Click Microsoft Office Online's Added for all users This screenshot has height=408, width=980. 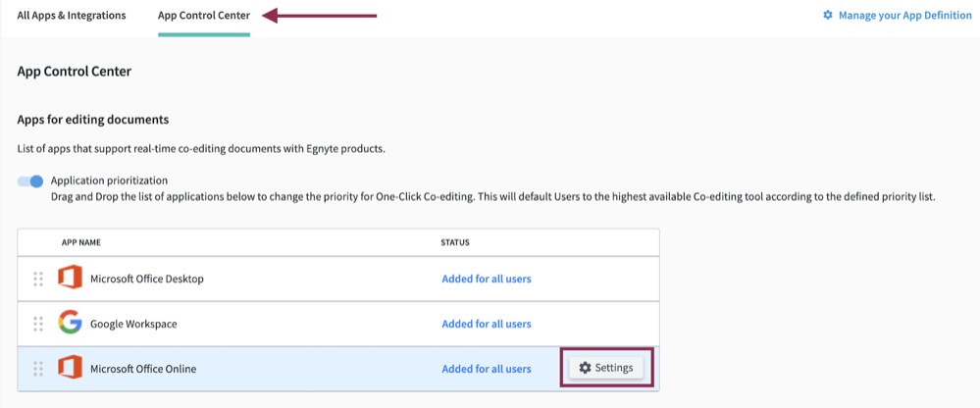tap(487, 369)
